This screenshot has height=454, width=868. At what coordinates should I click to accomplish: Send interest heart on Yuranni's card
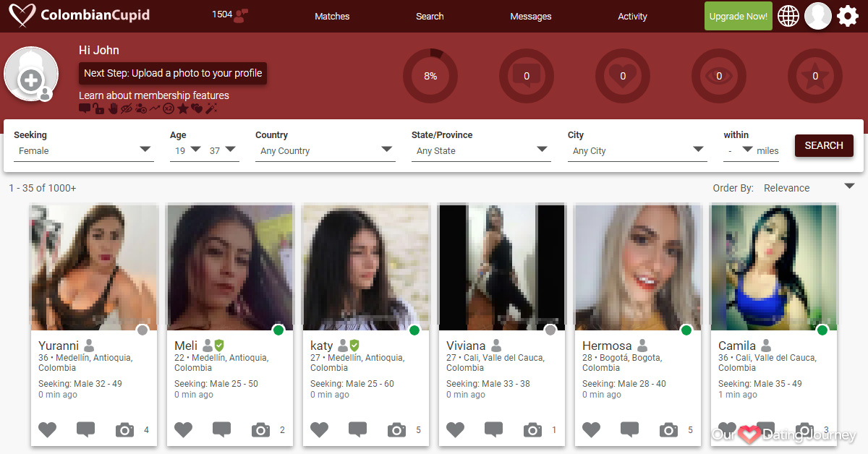coord(48,429)
